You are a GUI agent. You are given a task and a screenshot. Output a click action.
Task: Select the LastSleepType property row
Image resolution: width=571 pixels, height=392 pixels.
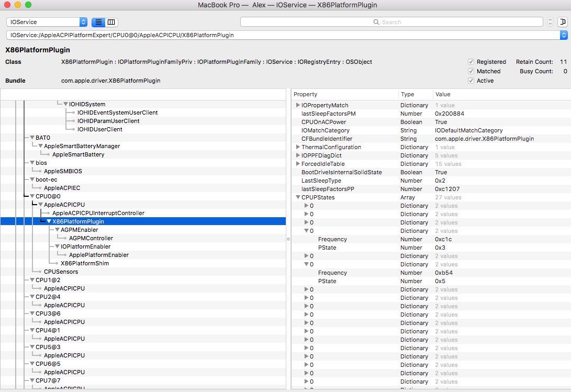[x=431, y=181]
